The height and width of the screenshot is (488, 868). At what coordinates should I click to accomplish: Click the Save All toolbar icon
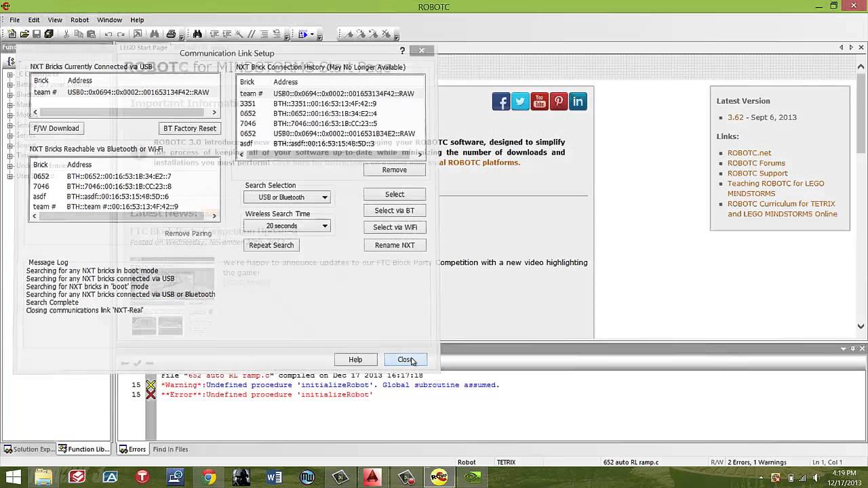[49, 34]
